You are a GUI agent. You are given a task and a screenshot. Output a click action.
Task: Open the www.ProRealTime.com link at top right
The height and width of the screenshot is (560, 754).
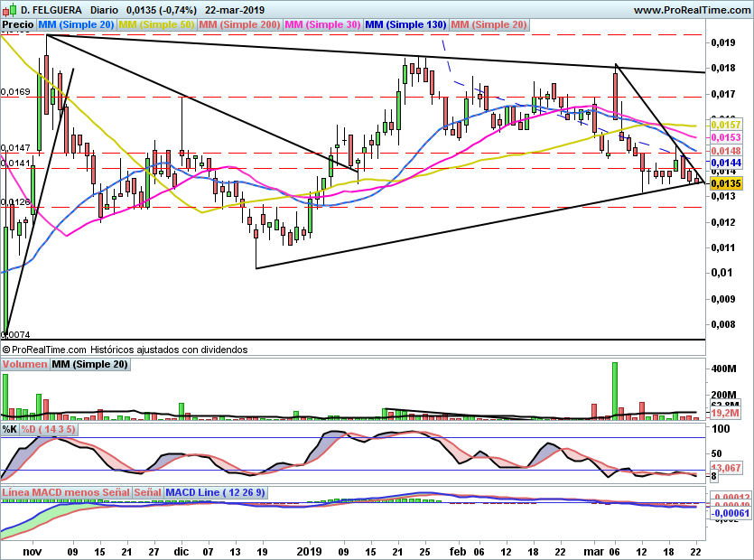(691, 10)
